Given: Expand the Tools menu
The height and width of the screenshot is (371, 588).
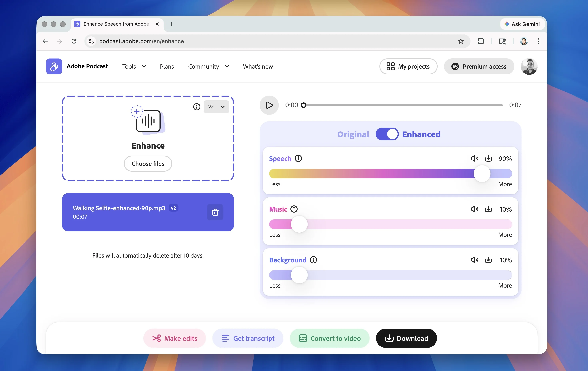Looking at the screenshot, I should pos(134,66).
